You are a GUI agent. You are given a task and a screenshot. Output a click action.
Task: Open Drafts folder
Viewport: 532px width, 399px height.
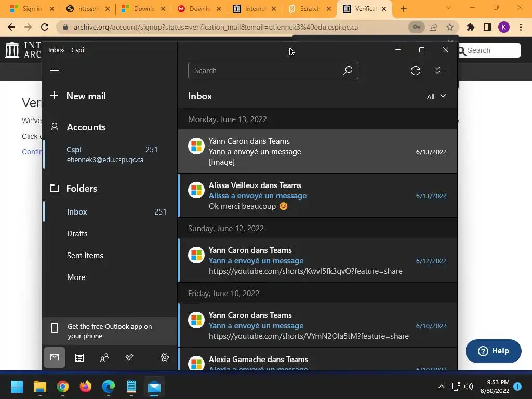click(110, 233)
